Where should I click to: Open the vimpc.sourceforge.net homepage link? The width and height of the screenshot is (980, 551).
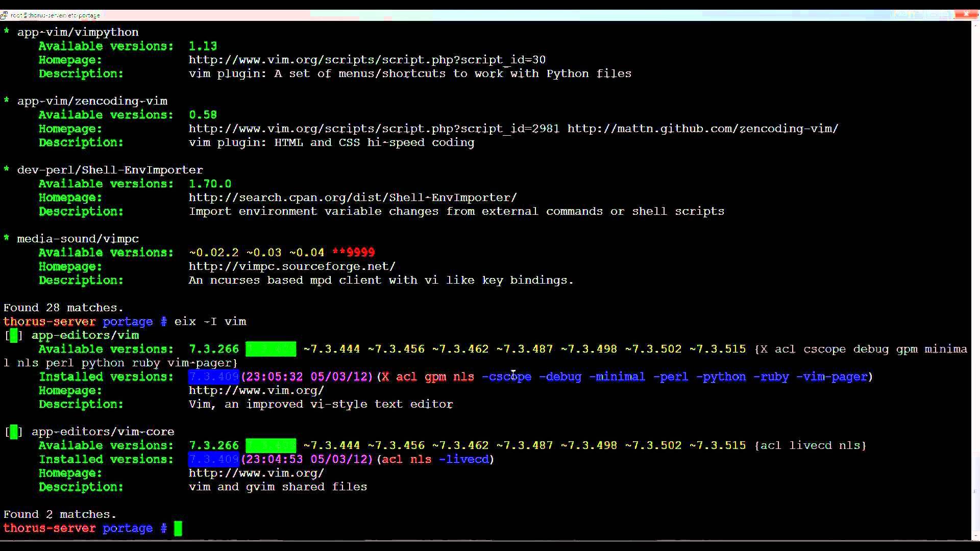pos(292,266)
